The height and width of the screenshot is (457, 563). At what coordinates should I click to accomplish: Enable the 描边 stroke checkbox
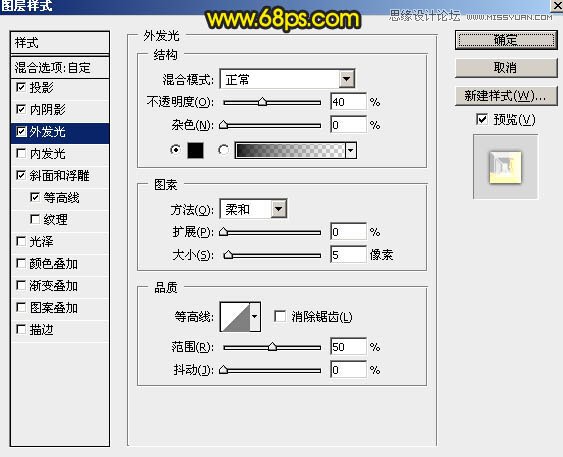pos(21,329)
